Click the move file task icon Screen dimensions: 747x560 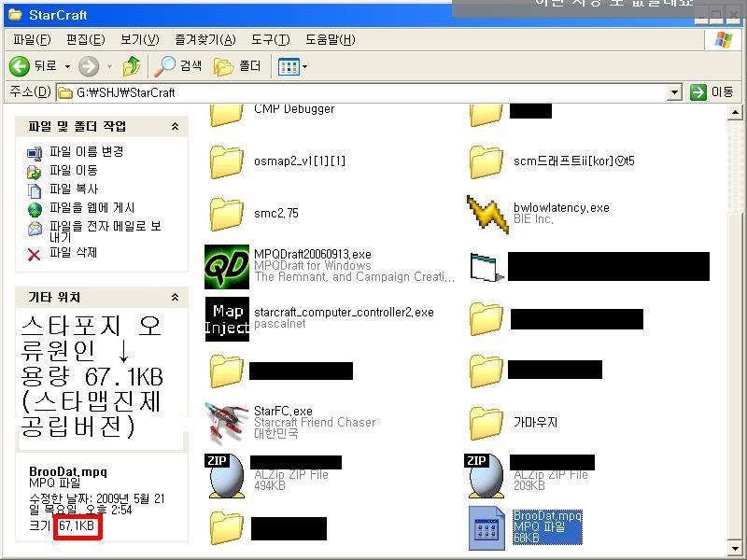(x=35, y=172)
